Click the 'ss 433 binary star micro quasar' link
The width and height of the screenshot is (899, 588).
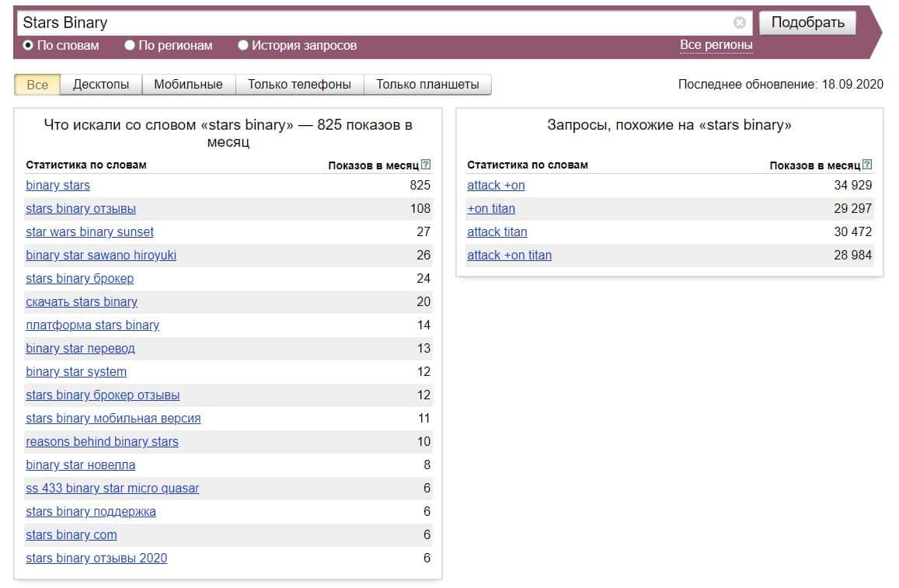coord(112,489)
